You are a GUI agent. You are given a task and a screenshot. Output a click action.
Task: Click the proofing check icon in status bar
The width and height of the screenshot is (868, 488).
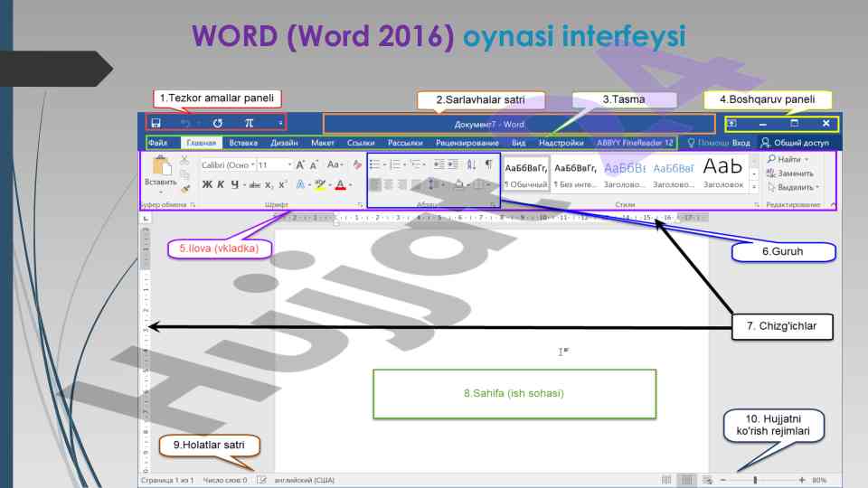click(x=261, y=480)
